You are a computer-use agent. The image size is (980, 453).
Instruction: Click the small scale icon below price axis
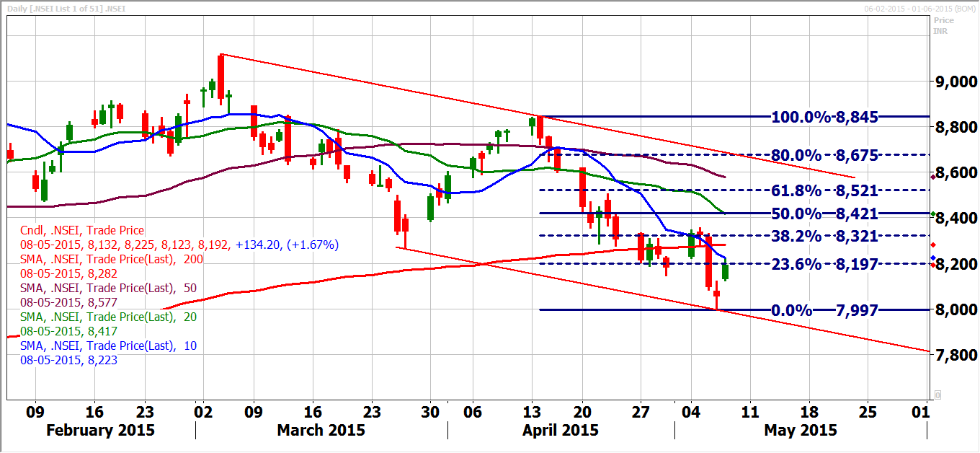click(x=937, y=395)
